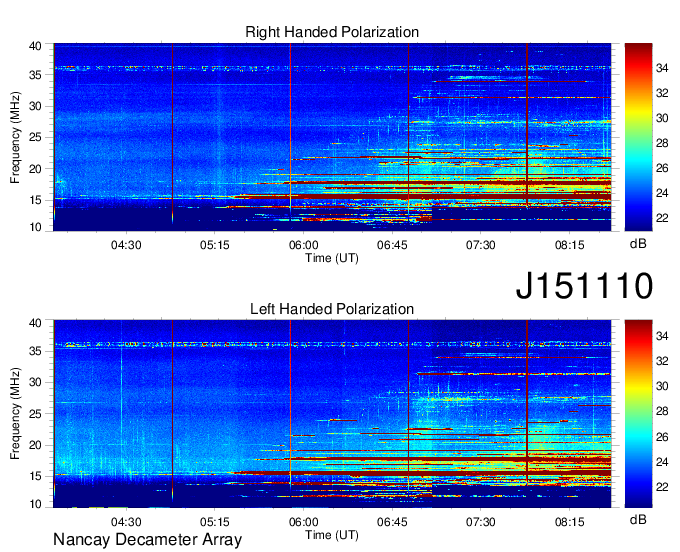Click "dB" unit under left-handed color bar
Image resolution: width=680 pixels, height=552 pixels.
[638, 519]
